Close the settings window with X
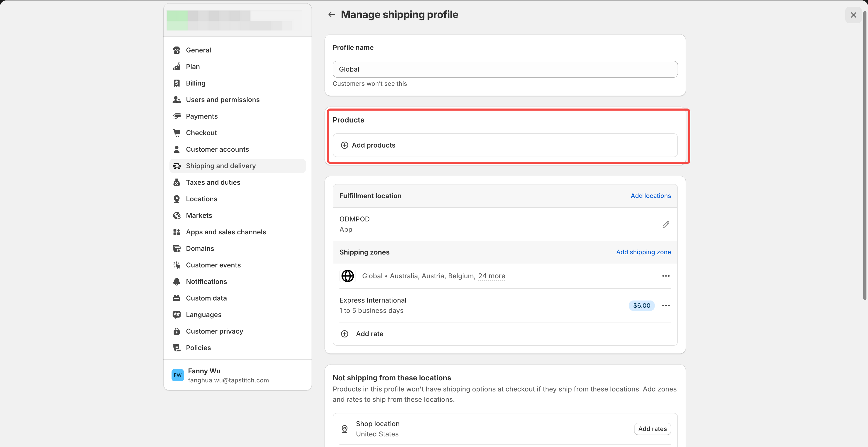 (x=853, y=15)
